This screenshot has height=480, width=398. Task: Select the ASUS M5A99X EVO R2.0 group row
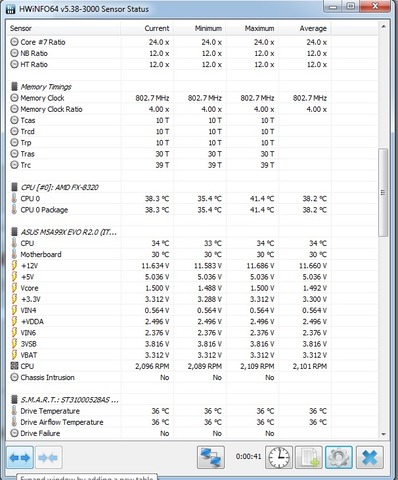click(193, 232)
